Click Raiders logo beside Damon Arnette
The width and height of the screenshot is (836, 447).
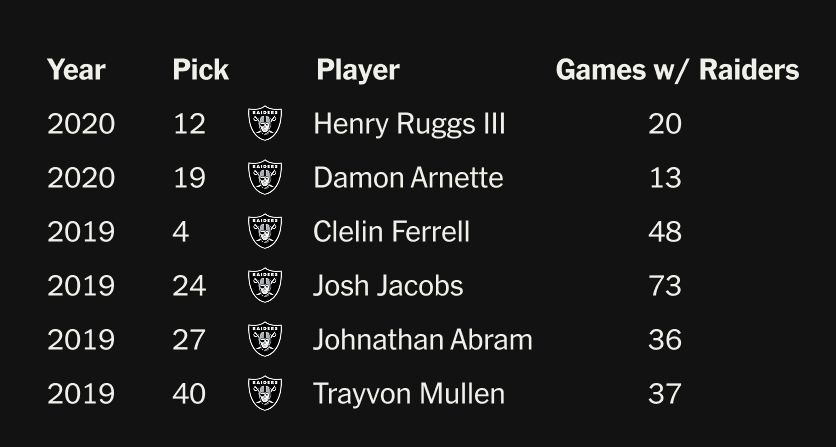click(x=265, y=178)
